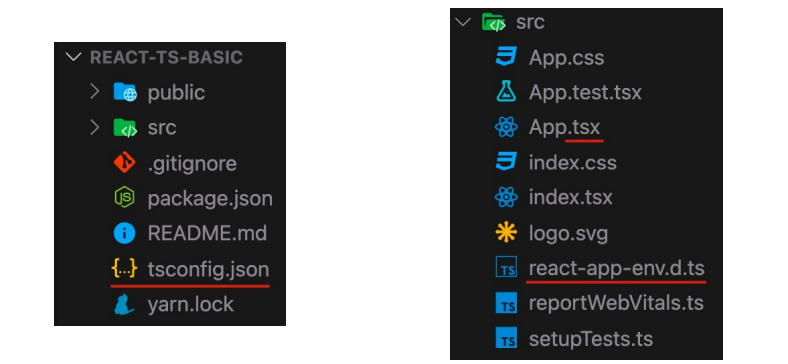Open the setupTests.ts file
The width and height of the screenshot is (788, 364).
pos(590,339)
